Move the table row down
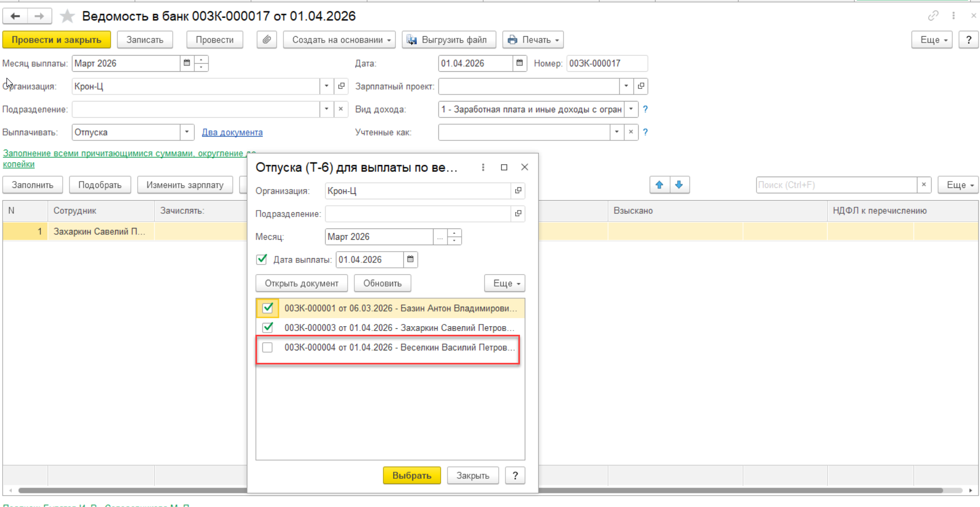 [x=679, y=185]
